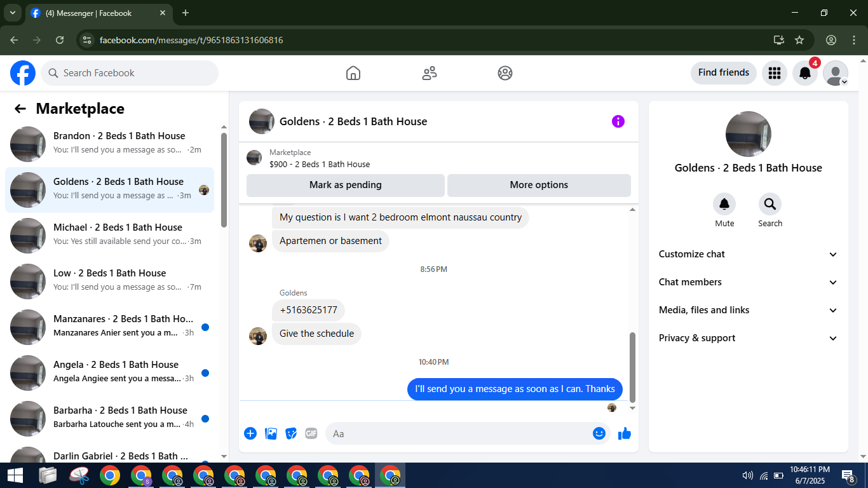This screenshot has height=488, width=868.
Task: Click the chat scrollbar up arrow
Action: [632, 210]
